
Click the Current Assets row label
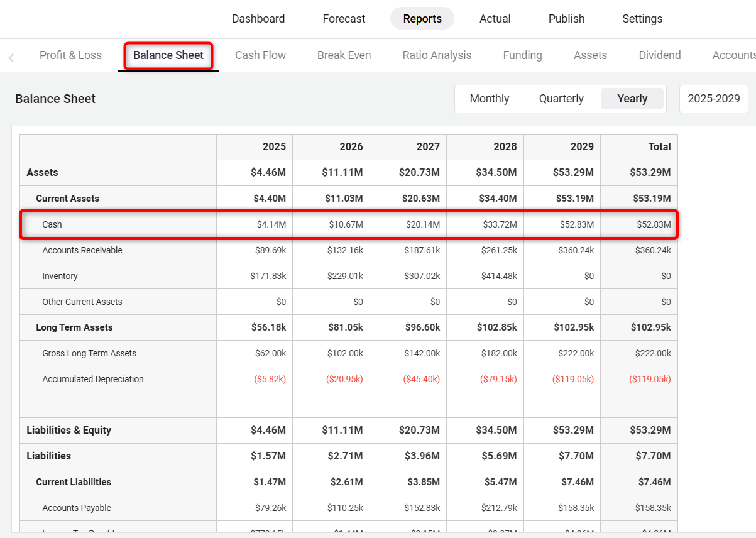tap(67, 198)
